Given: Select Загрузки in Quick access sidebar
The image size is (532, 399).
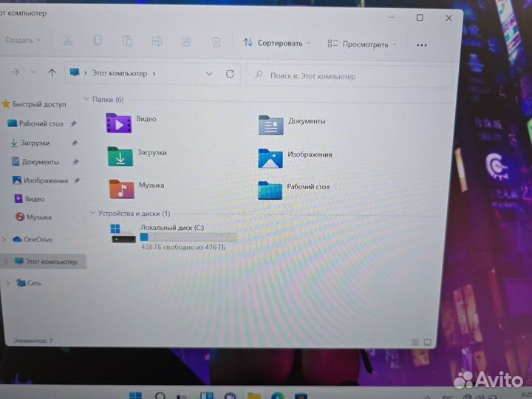Looking at the screenshot, I should click(35, 143).
